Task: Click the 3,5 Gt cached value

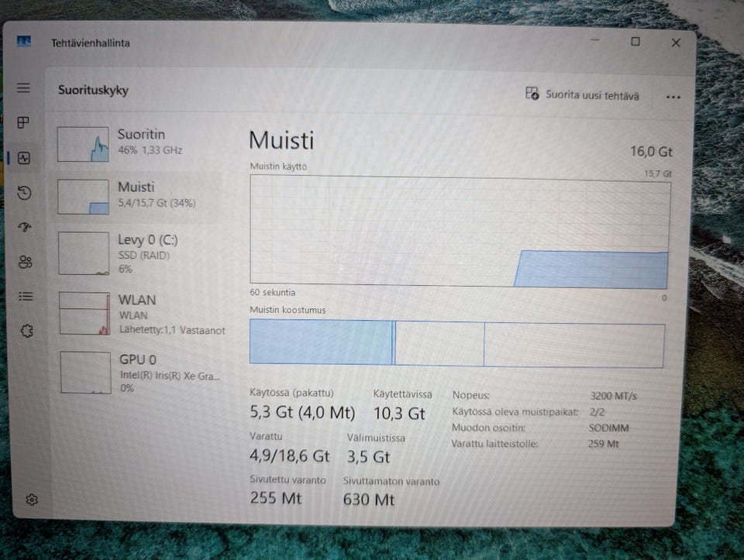Action: pyautogui.click(x=368, y=457)
